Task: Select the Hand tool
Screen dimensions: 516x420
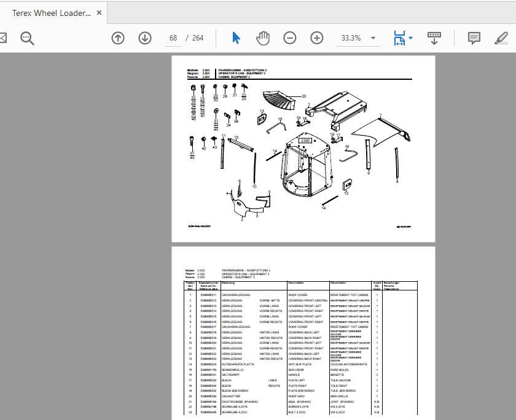Action: (x=262, y=37)
